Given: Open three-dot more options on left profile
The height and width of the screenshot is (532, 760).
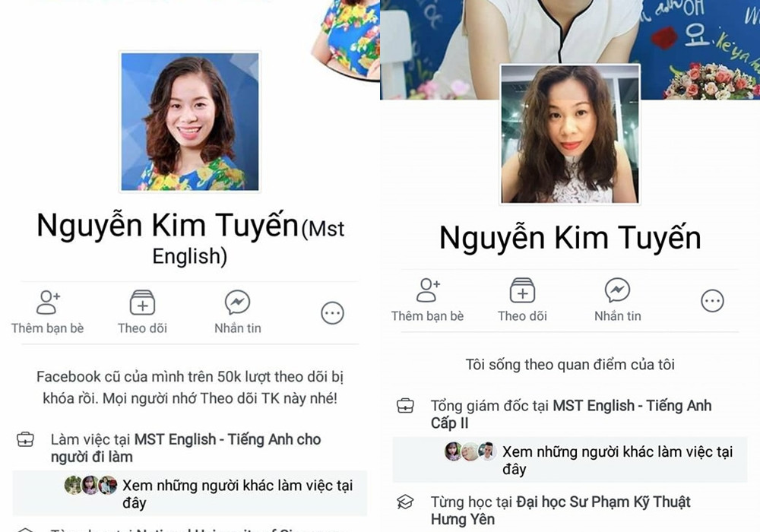Looking at the screenshot, I should point(333,313).
